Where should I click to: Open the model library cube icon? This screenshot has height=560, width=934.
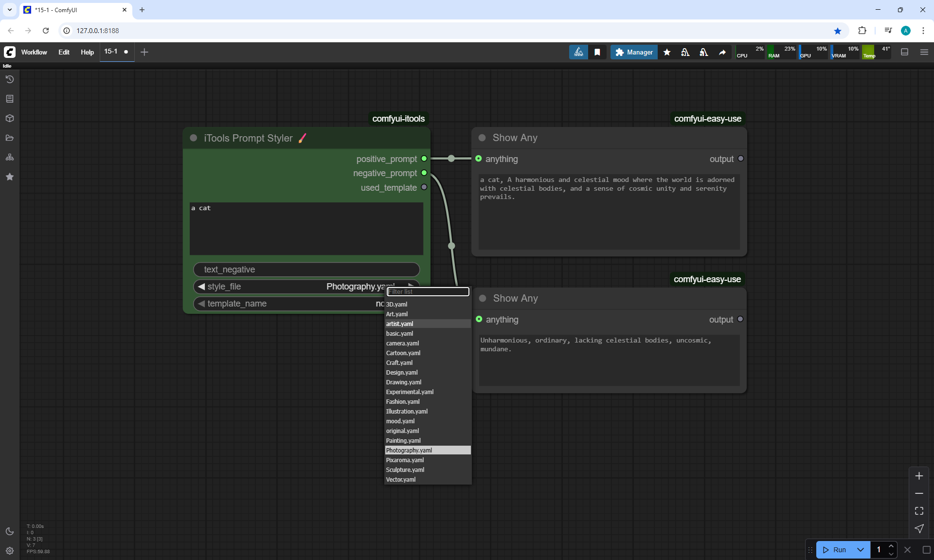pyautogui.click(x=10, y=118)
